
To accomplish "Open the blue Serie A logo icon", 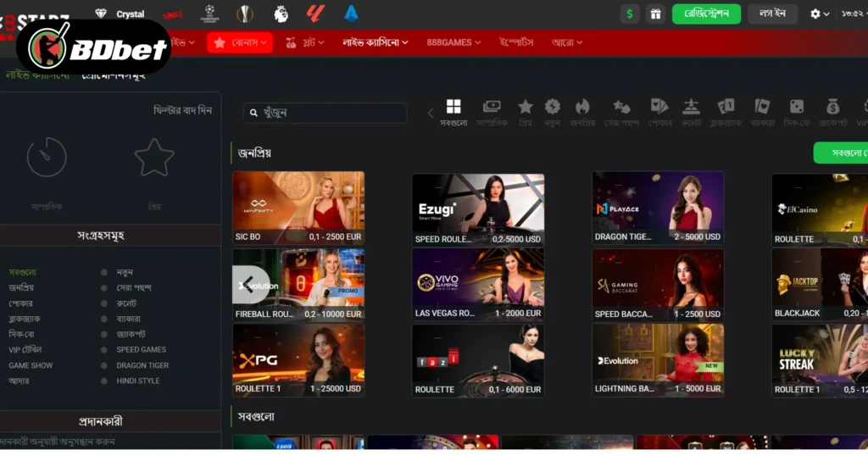I will click(351, 14).
